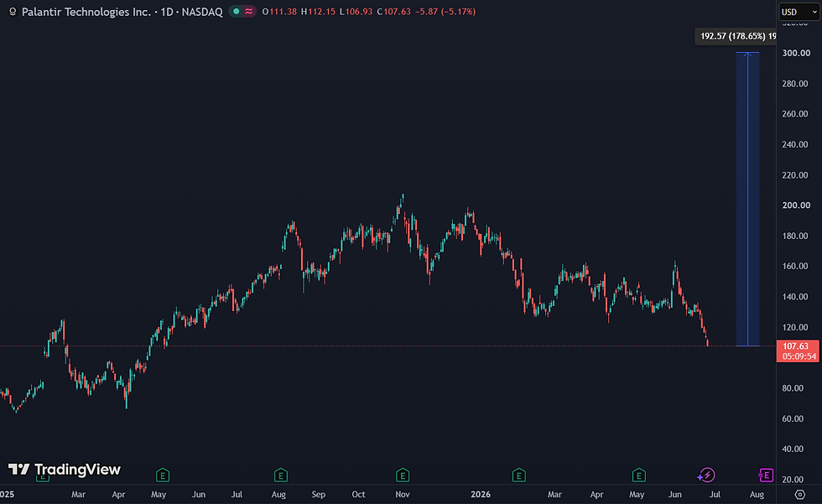The width and height of the screenshot is (822, 504).
Task: Open chart settings hexagon gear icon
Action: (x=799, y=495)
